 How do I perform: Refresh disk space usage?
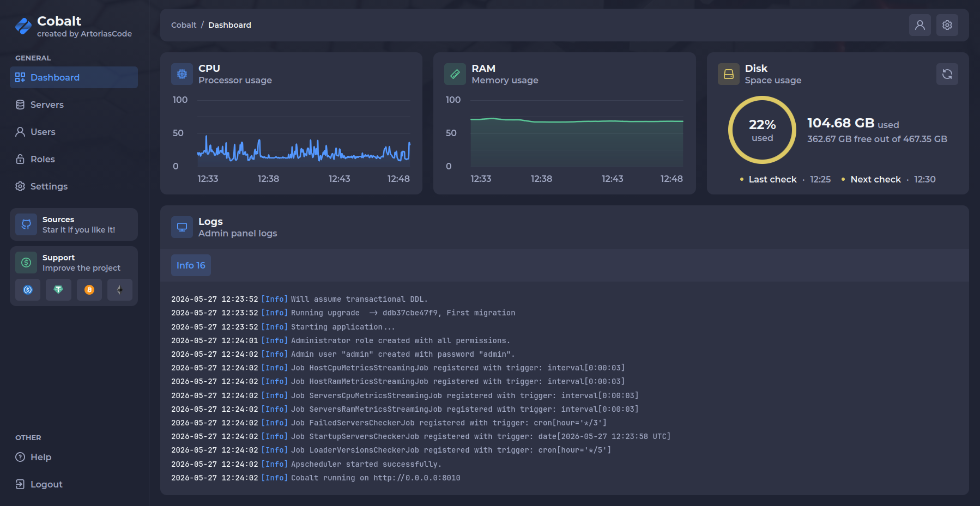click(947, 74)
